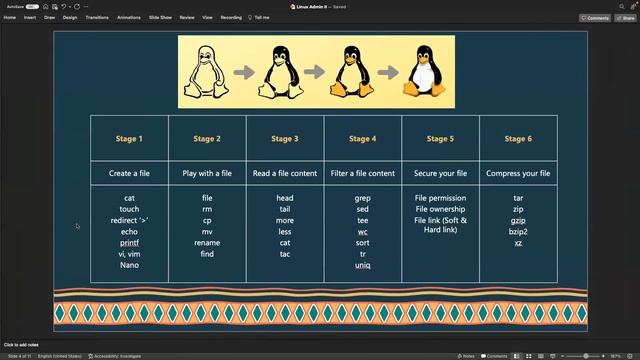Click the 'Stage 6' header cell
Image resolution: width=640 pixels, height=360 pixels.
coord(518,138)
